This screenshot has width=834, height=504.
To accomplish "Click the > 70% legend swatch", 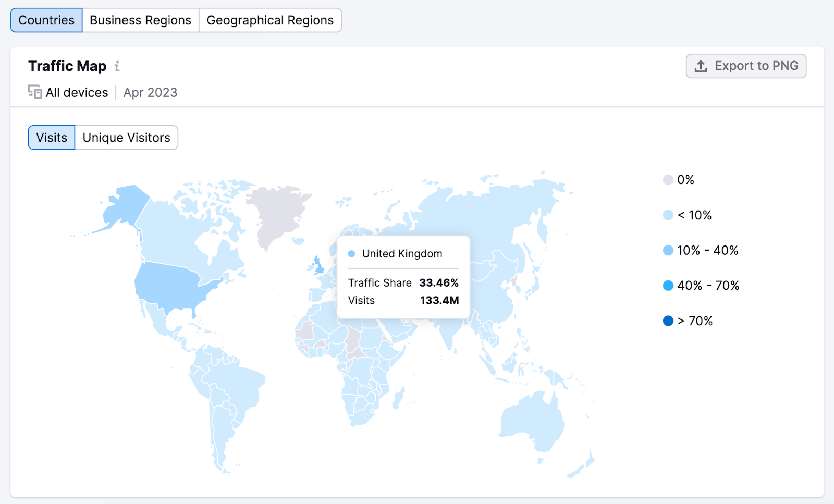I will (668, 321).
